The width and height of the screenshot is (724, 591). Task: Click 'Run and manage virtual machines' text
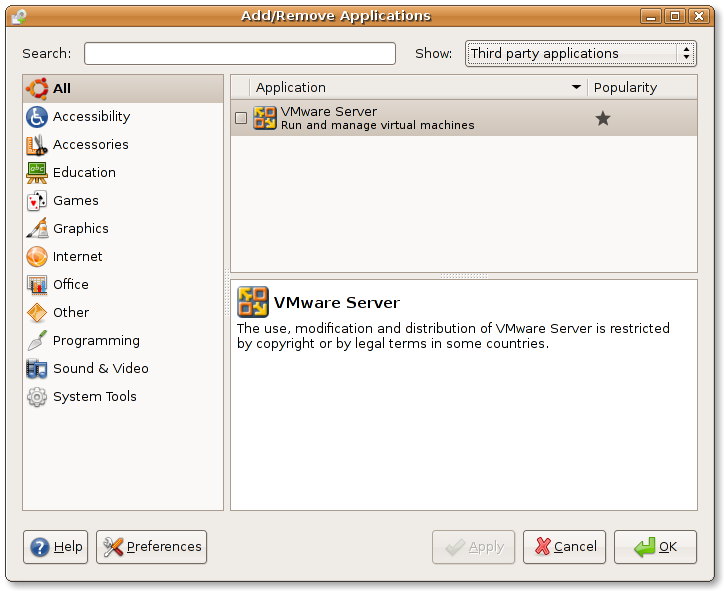[378, 125]
